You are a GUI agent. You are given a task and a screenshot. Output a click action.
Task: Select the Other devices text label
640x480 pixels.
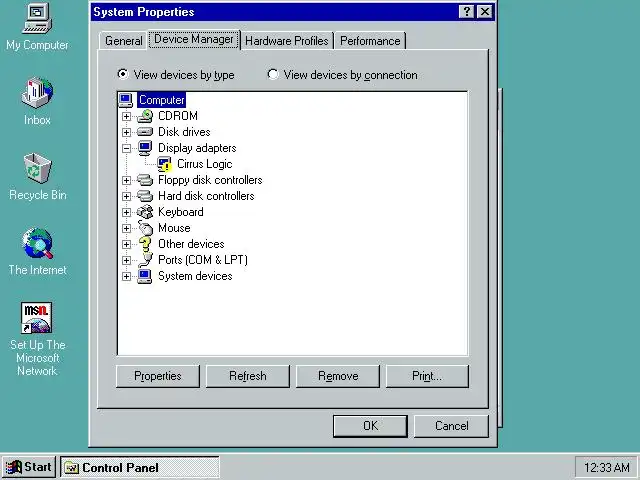191,244
